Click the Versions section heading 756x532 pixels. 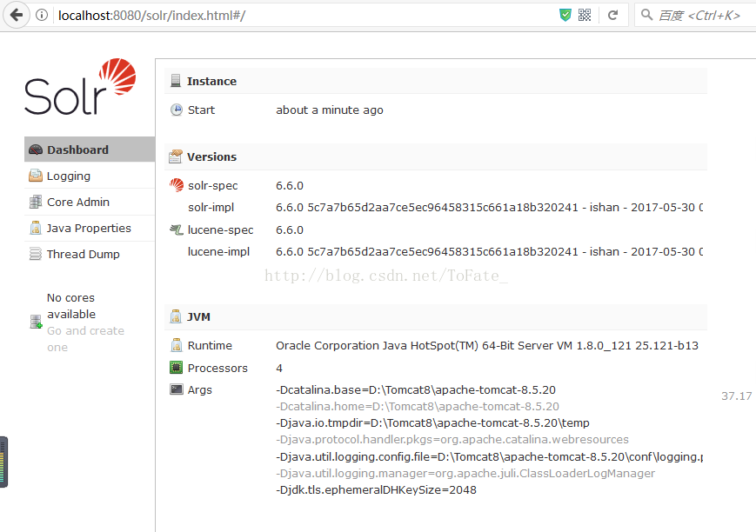[211, 157]
